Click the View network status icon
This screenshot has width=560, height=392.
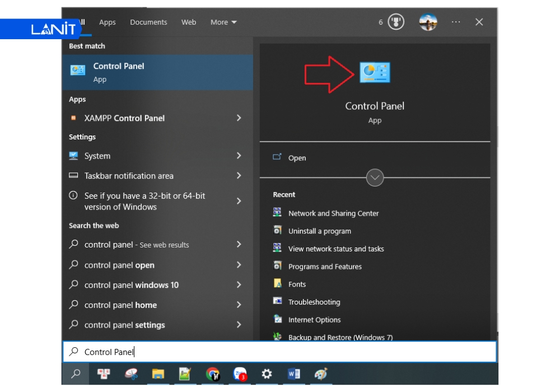click(x=277, y=248)
